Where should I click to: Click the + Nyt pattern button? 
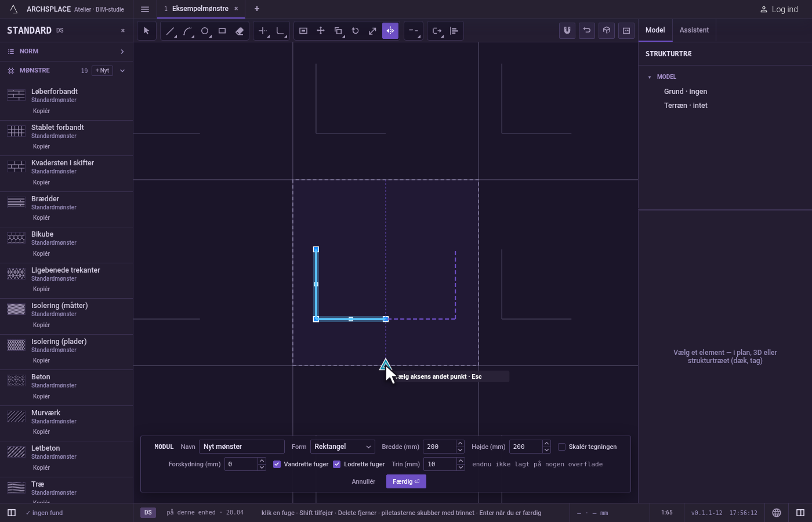(102, 71)
